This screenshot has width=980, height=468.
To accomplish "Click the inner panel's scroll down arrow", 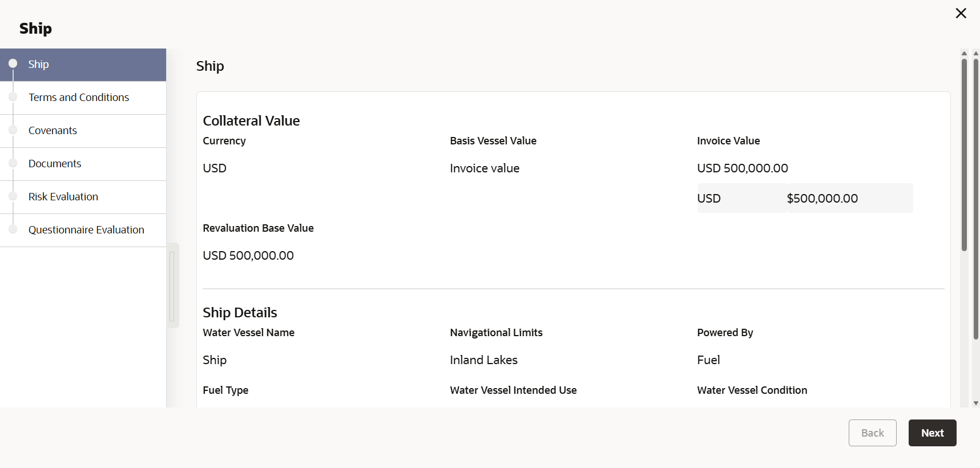I will pyautogui.click(x=964, y=403).
